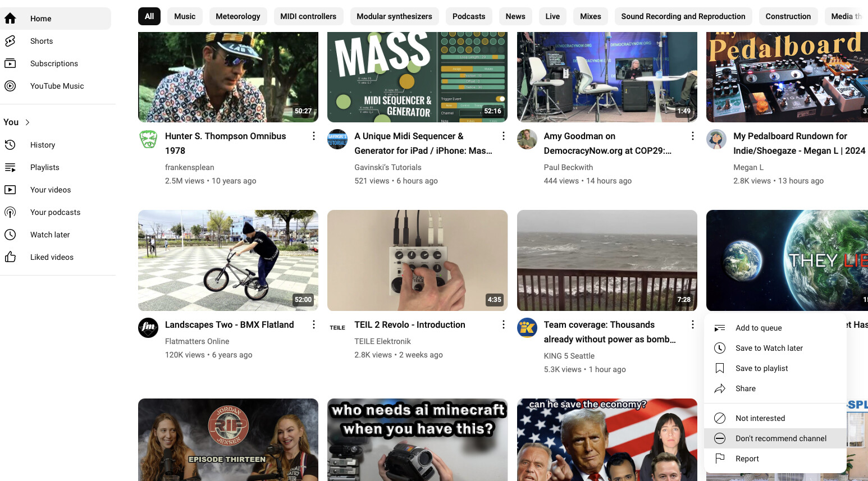This screenshot has height=481, width=868.
Task: Play the Episode Thirteen podcast thumbnail
Action: (228, 439)
